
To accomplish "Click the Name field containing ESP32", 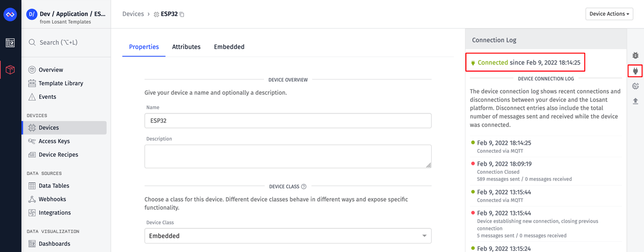I will pyautogui.click(x=288, y=120).
